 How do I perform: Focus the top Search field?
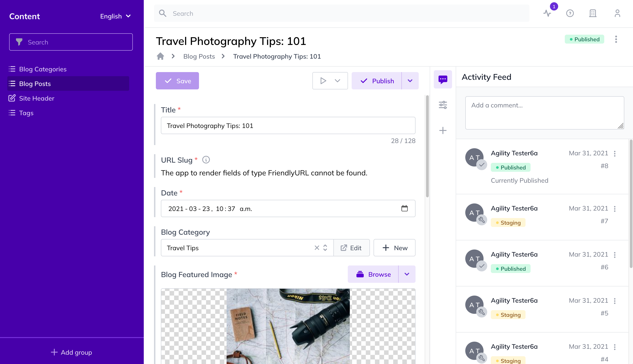342,13
